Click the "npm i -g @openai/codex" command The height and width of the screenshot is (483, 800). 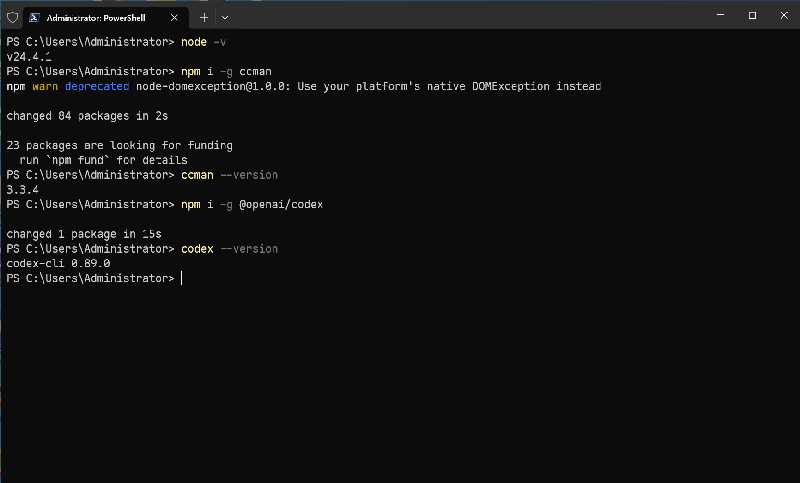pyautogui.click(x=252, y=204)
